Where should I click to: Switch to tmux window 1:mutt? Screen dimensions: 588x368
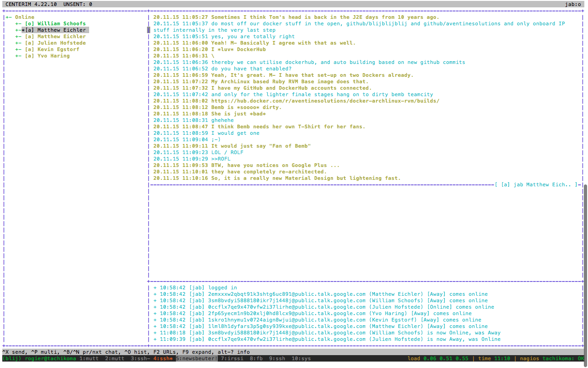[x=89, y=358]
